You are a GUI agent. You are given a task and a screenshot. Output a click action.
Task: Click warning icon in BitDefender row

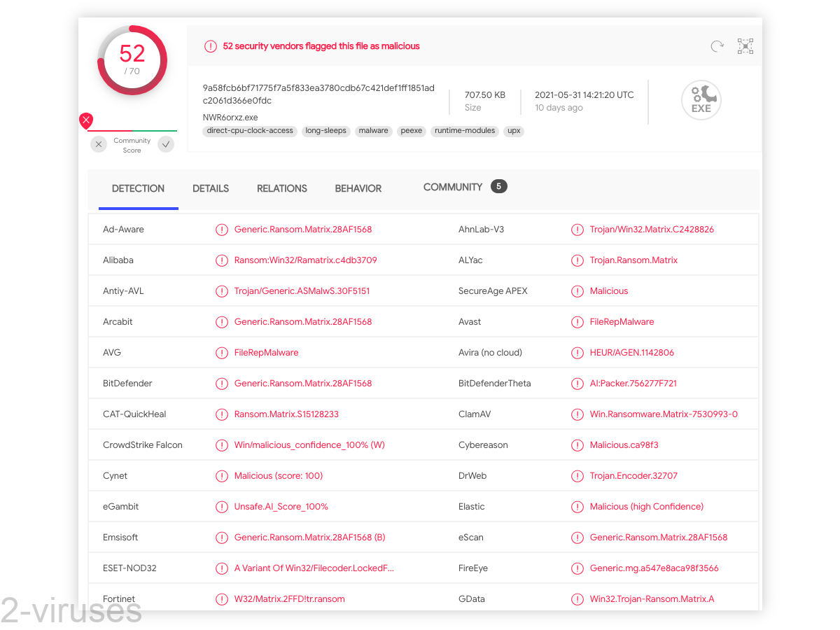pos(222,384)
